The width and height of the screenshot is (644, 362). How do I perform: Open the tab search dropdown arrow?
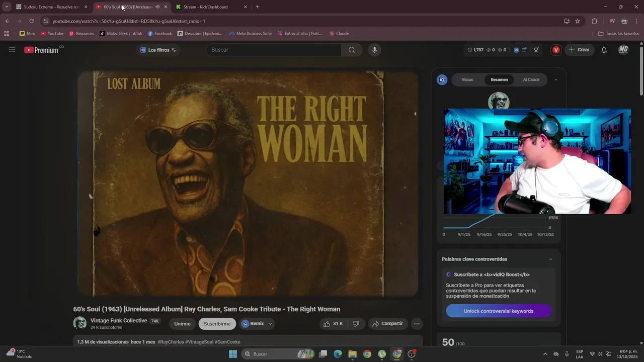[7, 7]
